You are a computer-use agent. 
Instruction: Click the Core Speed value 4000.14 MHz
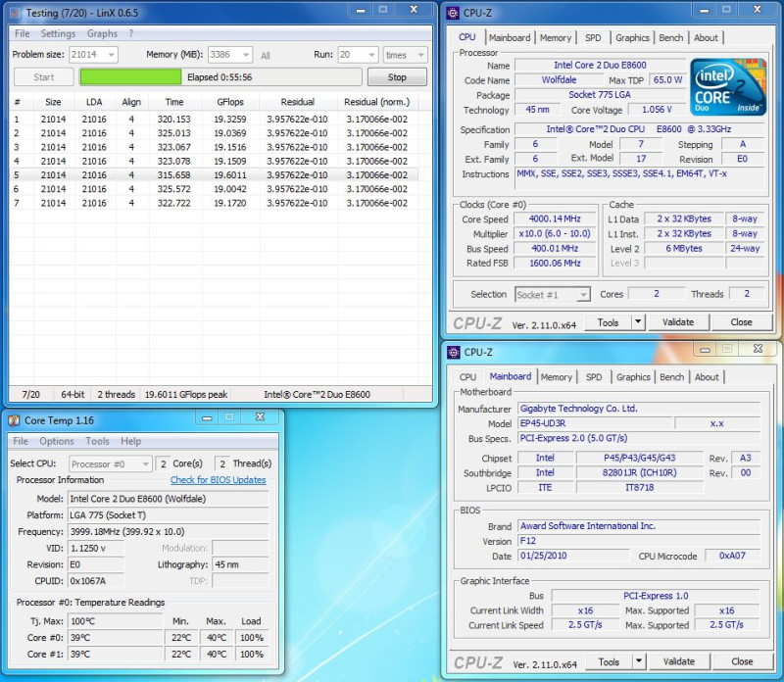click(555, 219)
